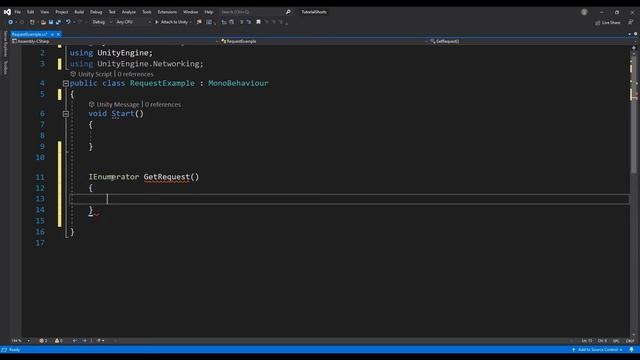This screenshot has width=640, height=360.
Task: Open the Attach to Unity dropdown arrow
Action: [191, 22]
